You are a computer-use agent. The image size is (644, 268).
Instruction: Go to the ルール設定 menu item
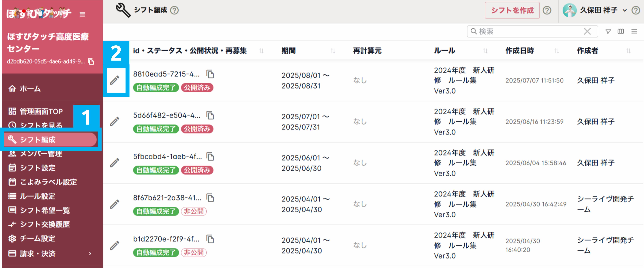[x=37, y=196]
